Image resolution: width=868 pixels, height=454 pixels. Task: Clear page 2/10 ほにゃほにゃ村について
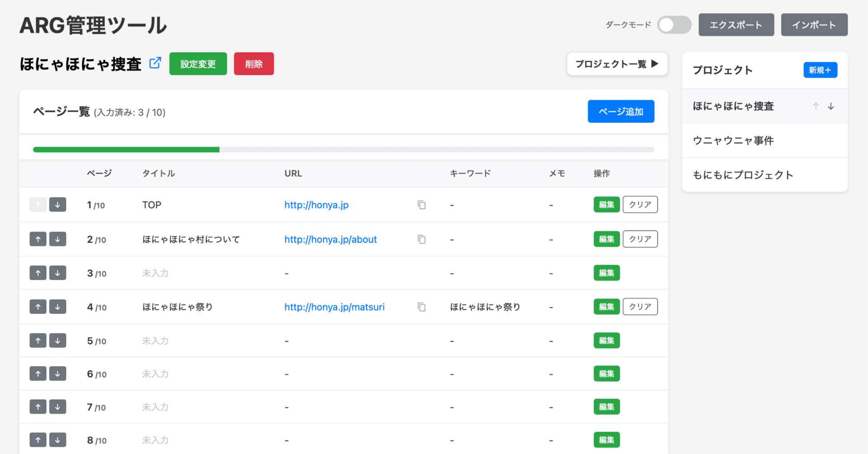pyautogui.click(x=640, y=239)
